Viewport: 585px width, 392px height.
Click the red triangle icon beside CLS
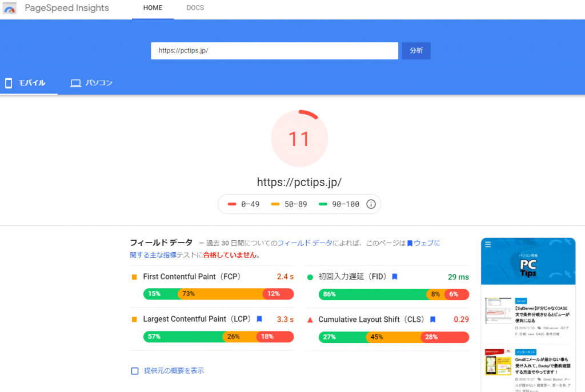tap(310, 320)
